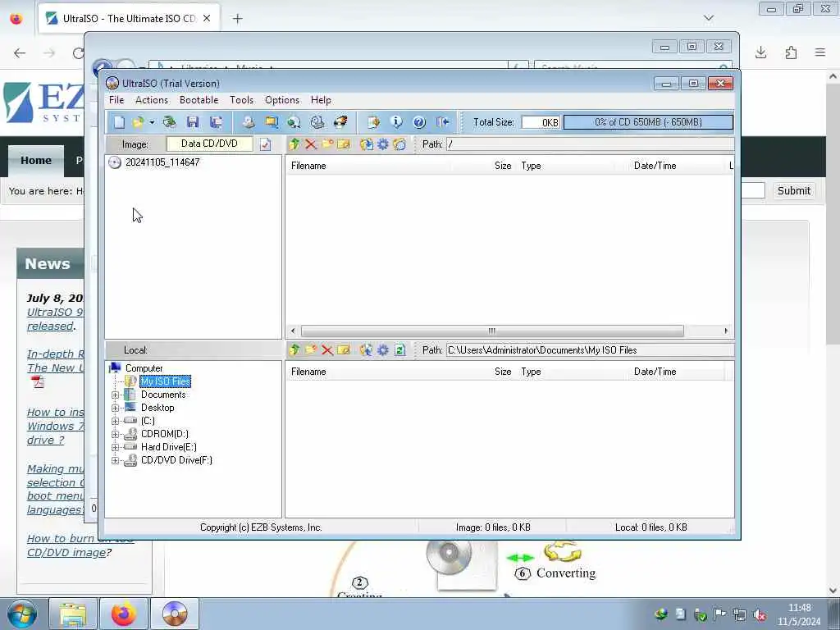Open the Firefox list-all-tabs chevron

(709, 18)
